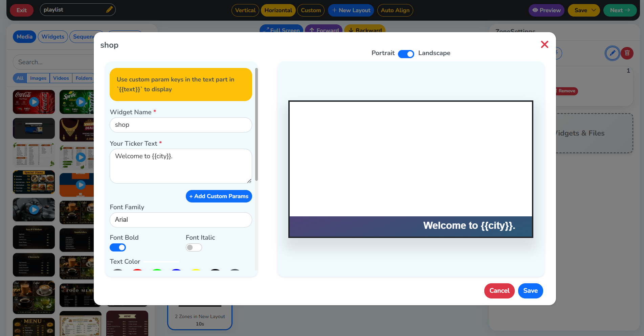Select the FOOD MENU thumbnail
Screen dimensions: 644x336
[x=77, y=295]
